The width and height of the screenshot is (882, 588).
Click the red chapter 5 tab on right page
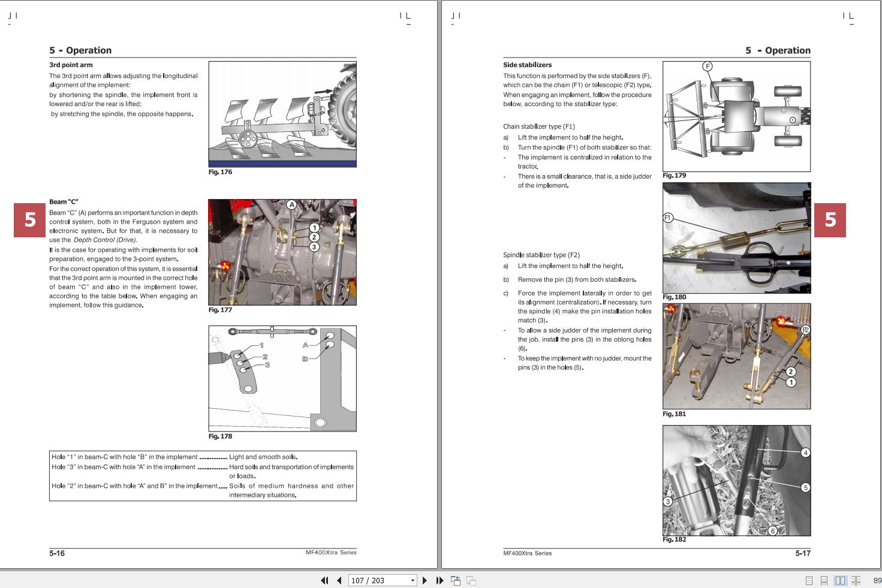830,220
